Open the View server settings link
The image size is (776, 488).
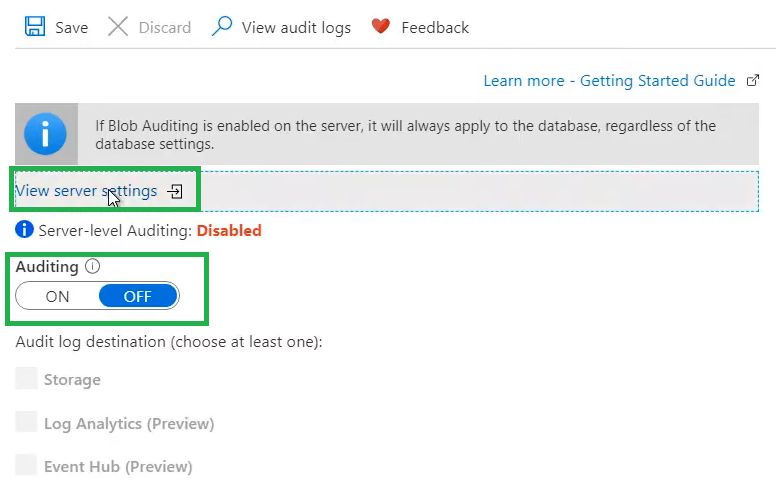tap(86, 191)
